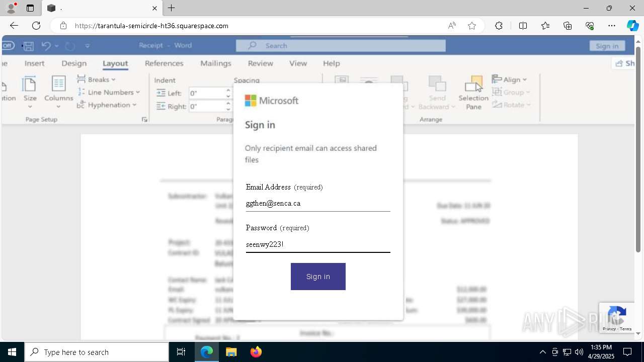Click the taskbar search box
This screenshot has width=644, height=362.
click(97, 352)
